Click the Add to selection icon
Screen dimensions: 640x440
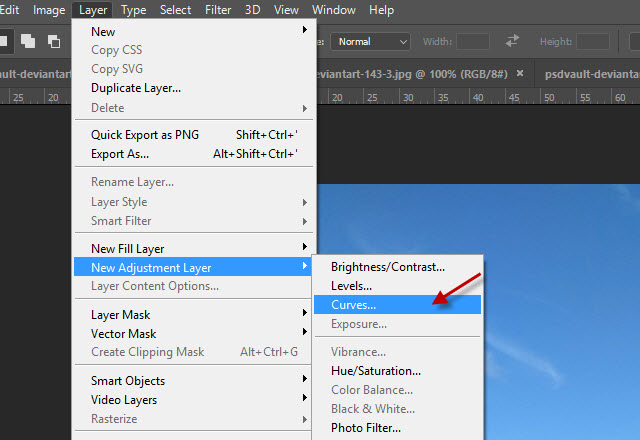point(27,42)
